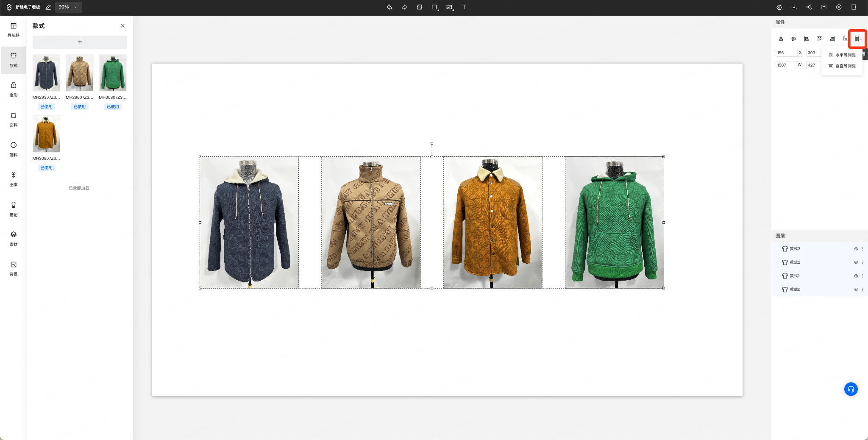Toggle visibility of layer 款式0

pyautogui.click(x=856, y=290)
